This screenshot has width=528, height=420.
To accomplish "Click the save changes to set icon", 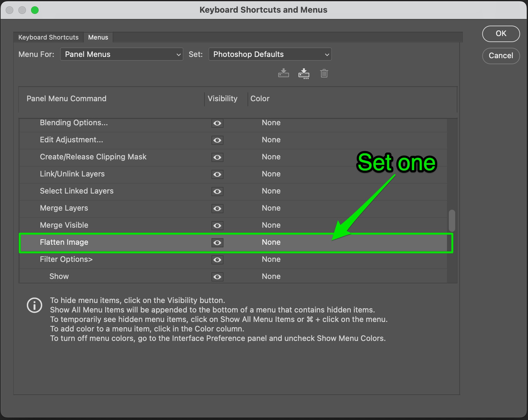I will (x=284, y=73).
